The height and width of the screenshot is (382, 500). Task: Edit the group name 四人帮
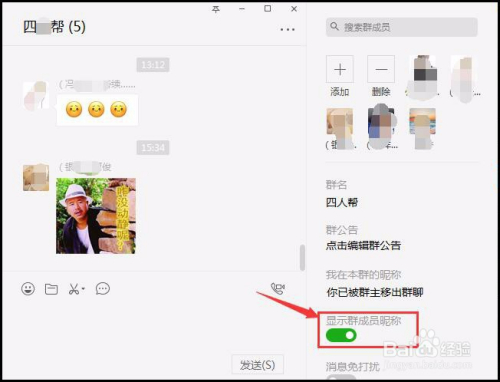click(342, 202)
